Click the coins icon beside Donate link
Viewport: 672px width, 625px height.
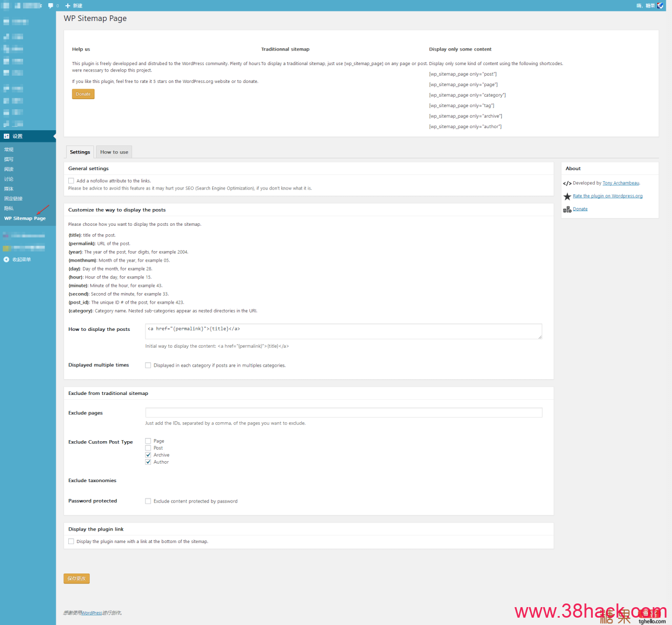tap(567, 210)
